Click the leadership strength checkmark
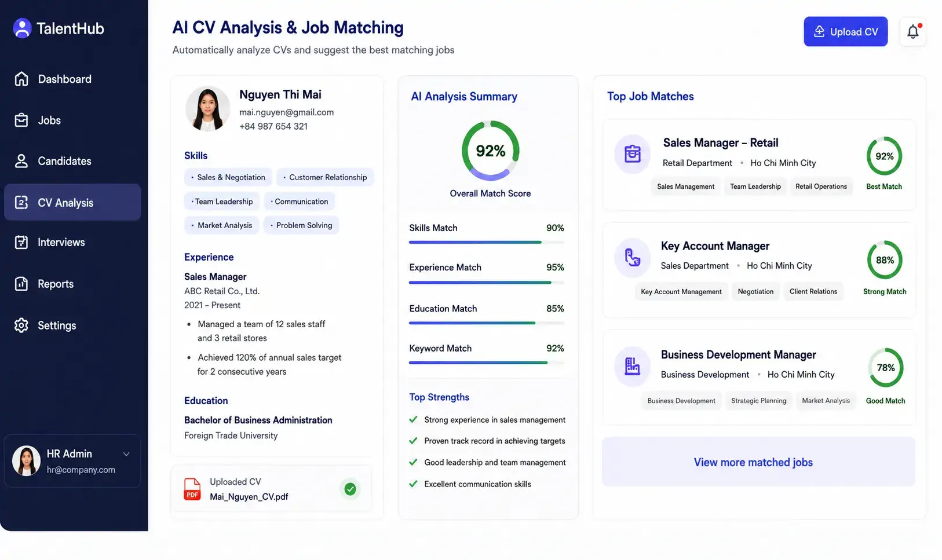942x560 pixels. [x=413, y=462]
